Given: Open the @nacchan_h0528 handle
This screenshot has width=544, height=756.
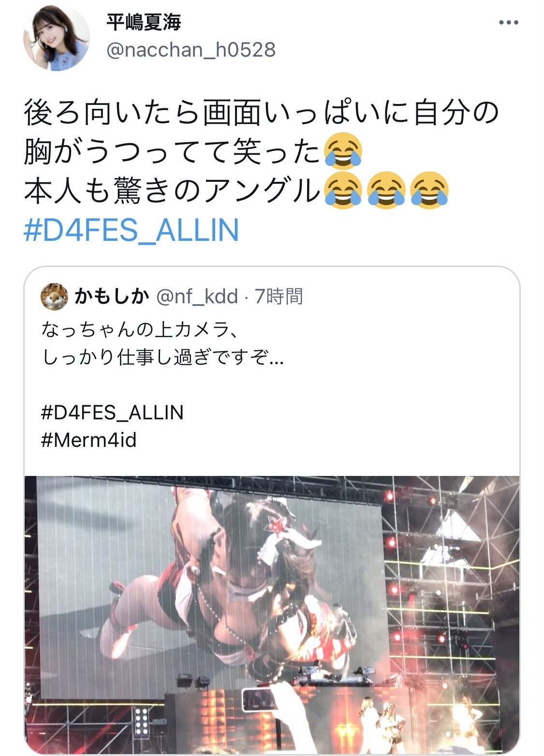Looking at the screenshot, I should (191, 50).
